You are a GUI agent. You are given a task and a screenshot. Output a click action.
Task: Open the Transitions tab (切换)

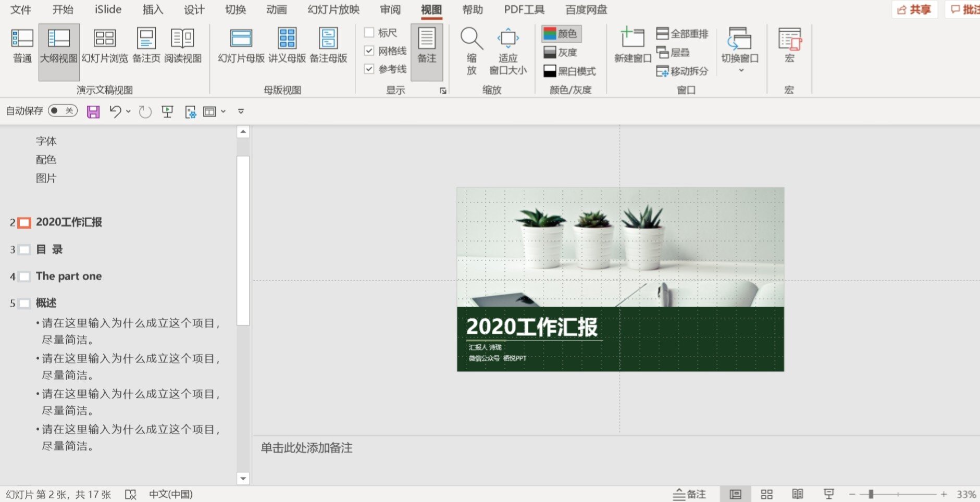[235, 9]
